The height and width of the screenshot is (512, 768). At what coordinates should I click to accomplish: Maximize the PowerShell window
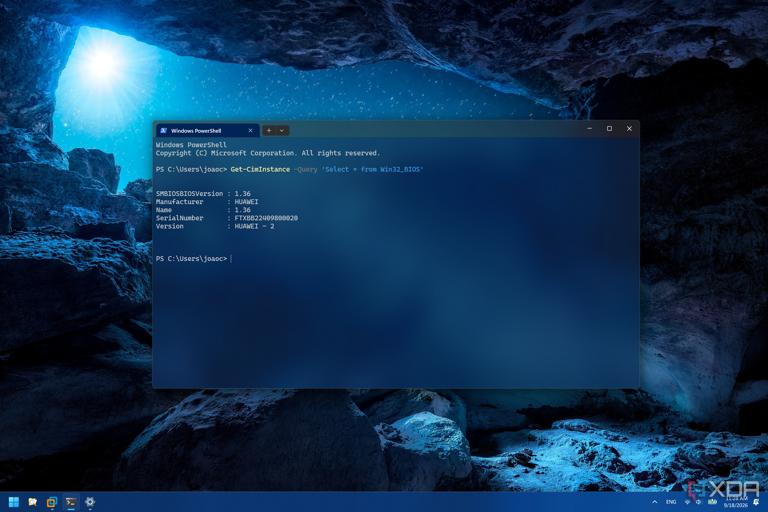[x=609, y=129]
